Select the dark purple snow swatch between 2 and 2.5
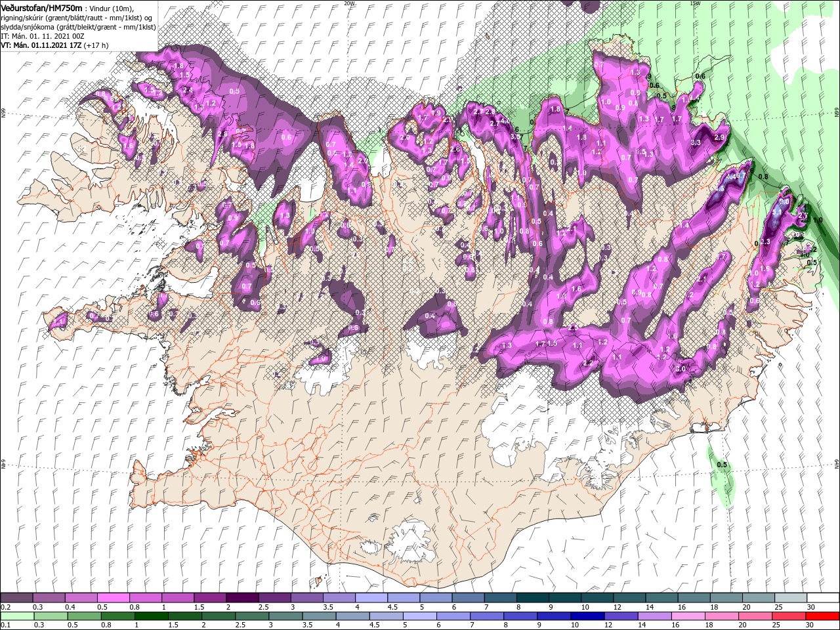 point(242,598)
